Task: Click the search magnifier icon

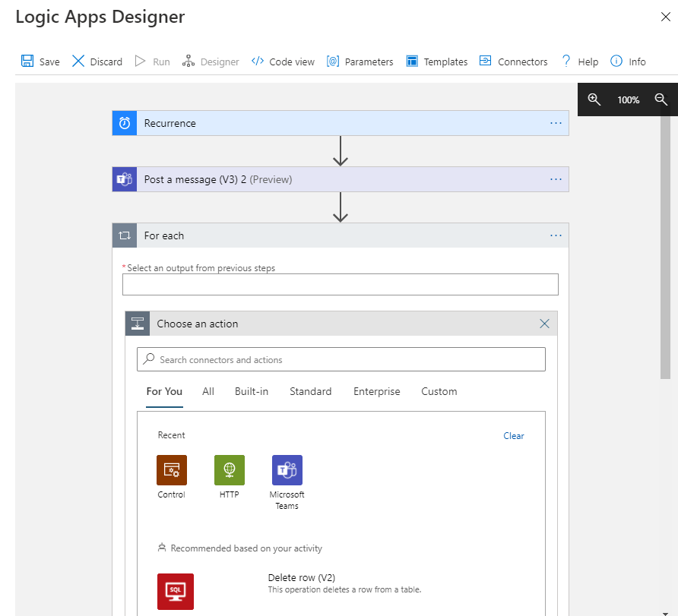Action: 149,359
